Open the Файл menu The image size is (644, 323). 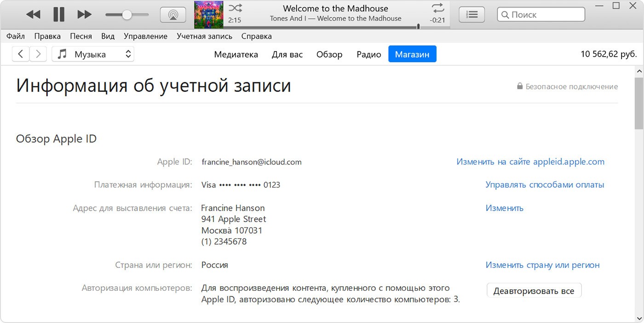click(x=16, y=36)
